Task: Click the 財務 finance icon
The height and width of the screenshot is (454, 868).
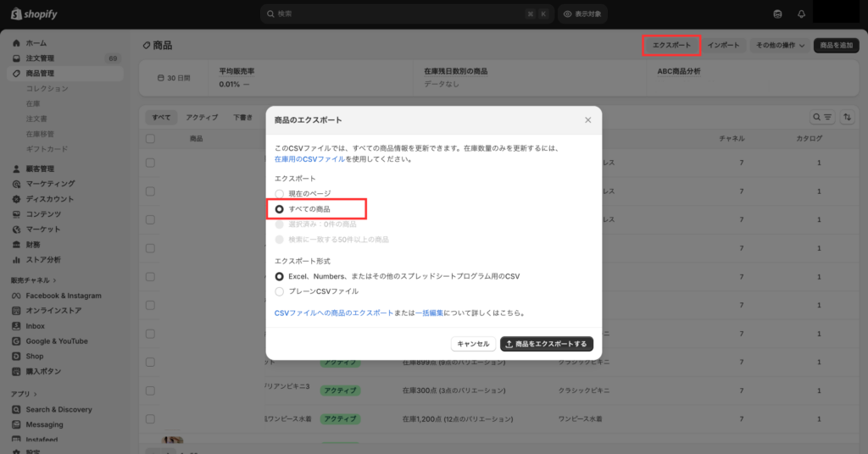Action: 16,245
